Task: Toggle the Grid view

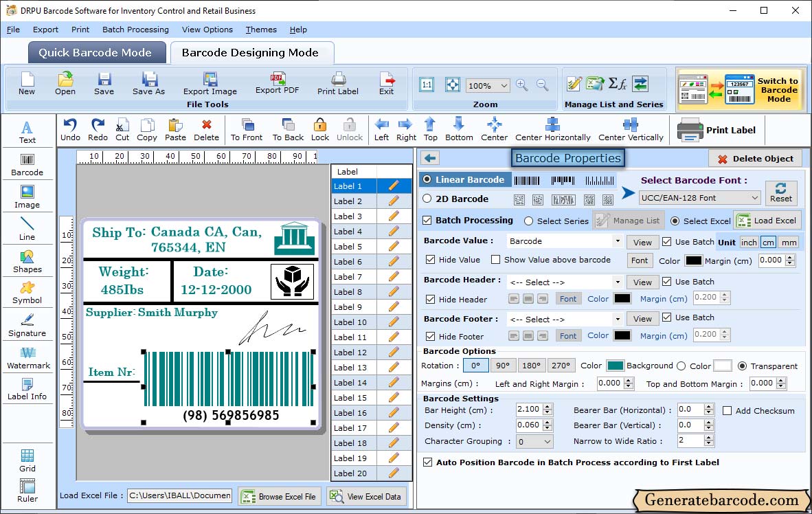Action: click(27, 460)
